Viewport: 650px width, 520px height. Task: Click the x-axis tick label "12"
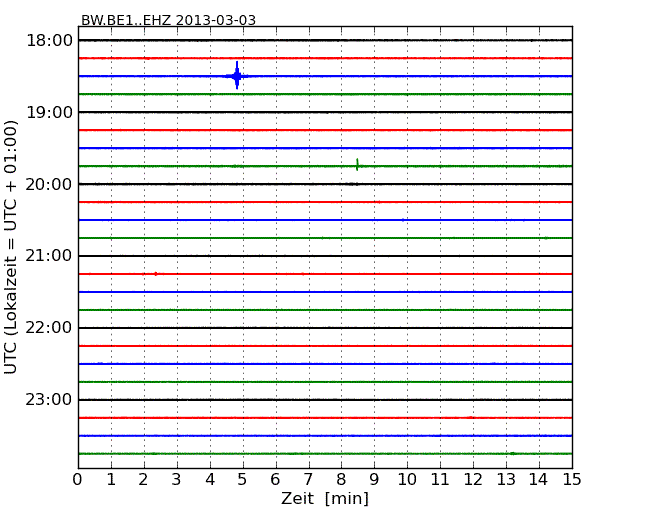pos(473,480)
